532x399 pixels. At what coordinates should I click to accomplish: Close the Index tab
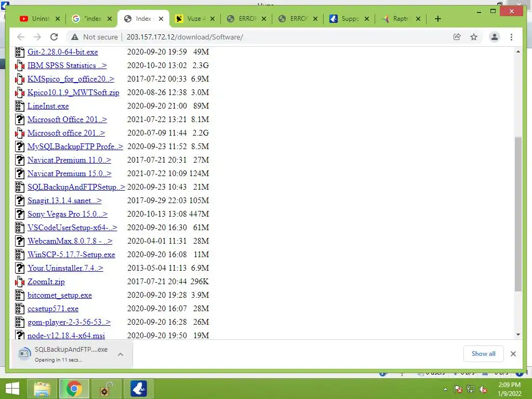pyautogui.click(x=161, y=19)
